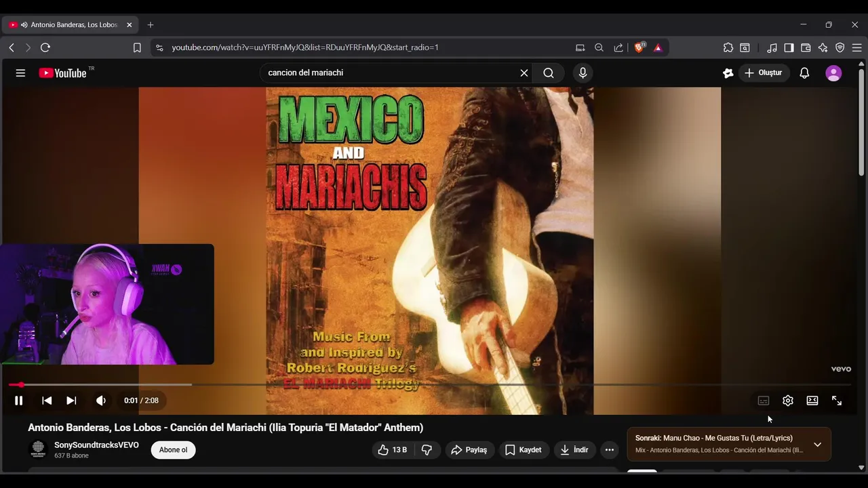Download the video with İndir
868x488 pixels.
click(574, 450)
